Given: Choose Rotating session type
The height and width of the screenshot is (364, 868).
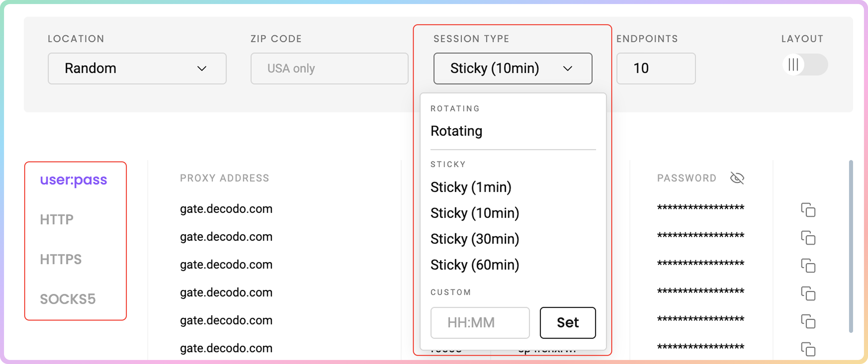Looking at the screenshot, I should (456, 131).
